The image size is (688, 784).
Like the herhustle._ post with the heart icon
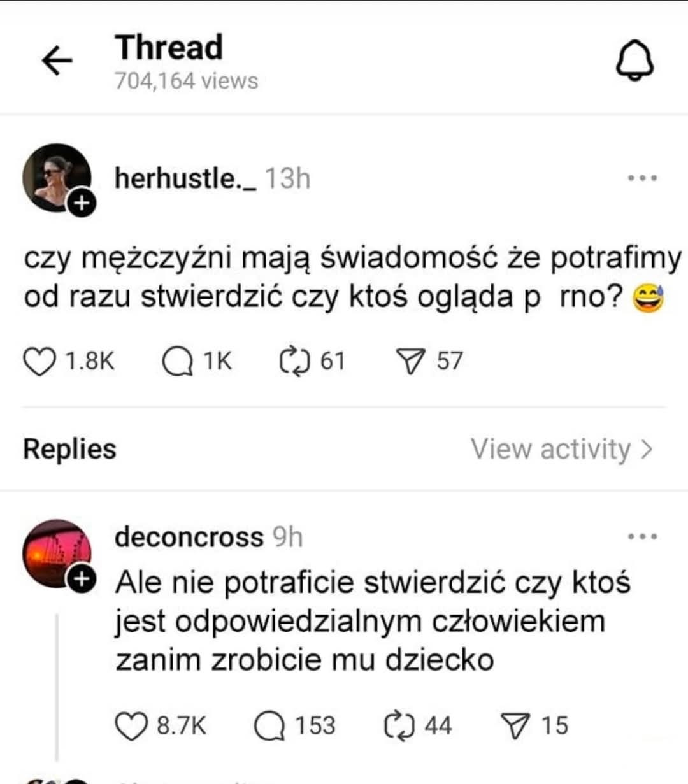pyautogui.click(x=39, y=362)
